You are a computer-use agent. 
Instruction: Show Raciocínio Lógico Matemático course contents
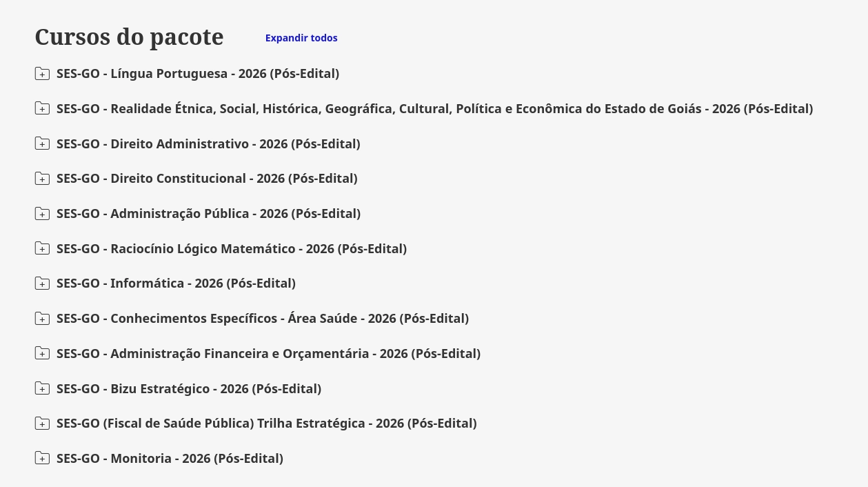(x=232, y=249)
